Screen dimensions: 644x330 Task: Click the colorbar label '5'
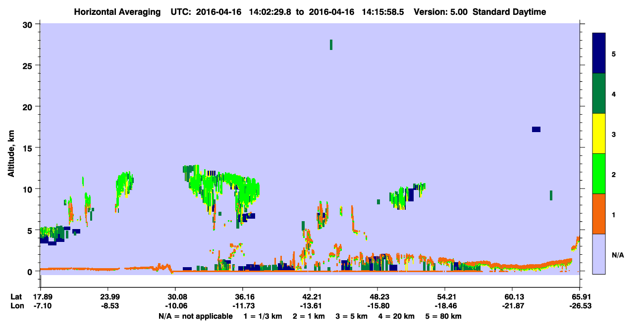614,54
